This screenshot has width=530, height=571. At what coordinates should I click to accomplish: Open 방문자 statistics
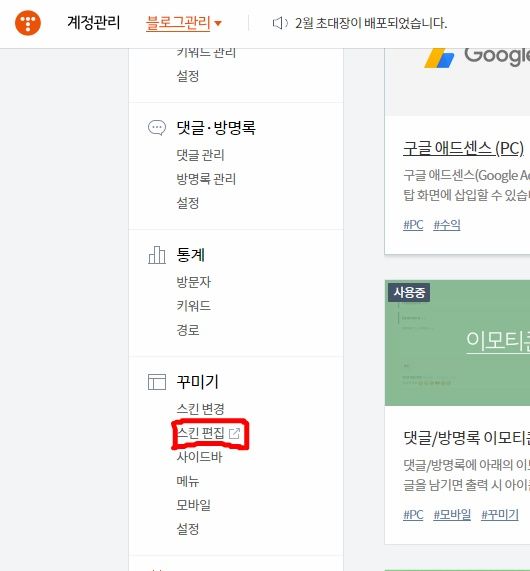click(194, 282)
